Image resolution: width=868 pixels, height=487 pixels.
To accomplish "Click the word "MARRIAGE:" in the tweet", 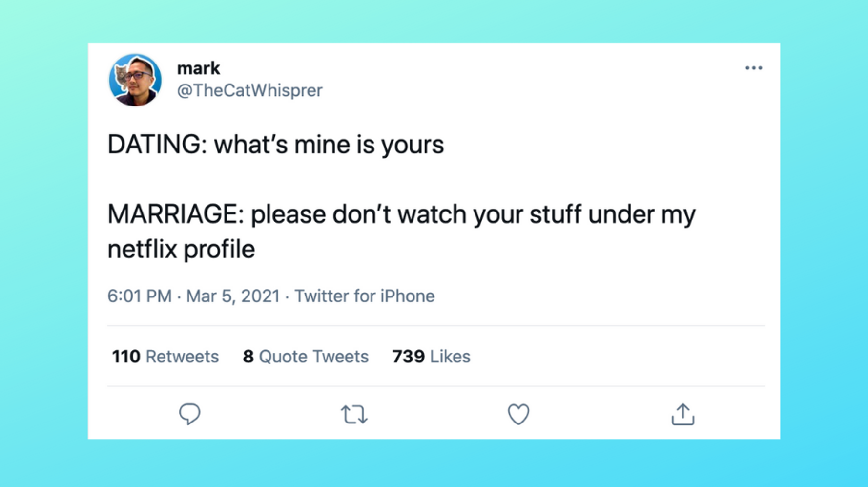I will tap(176, 214).
